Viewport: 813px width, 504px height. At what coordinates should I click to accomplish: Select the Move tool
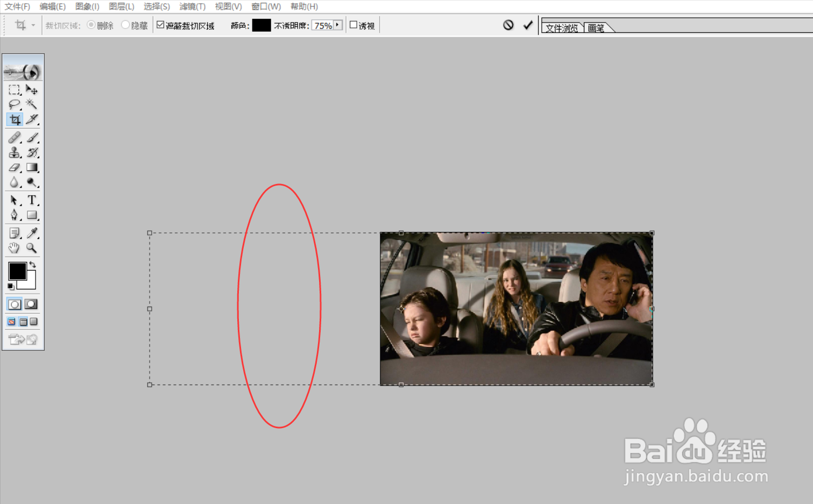pos(32,90)
